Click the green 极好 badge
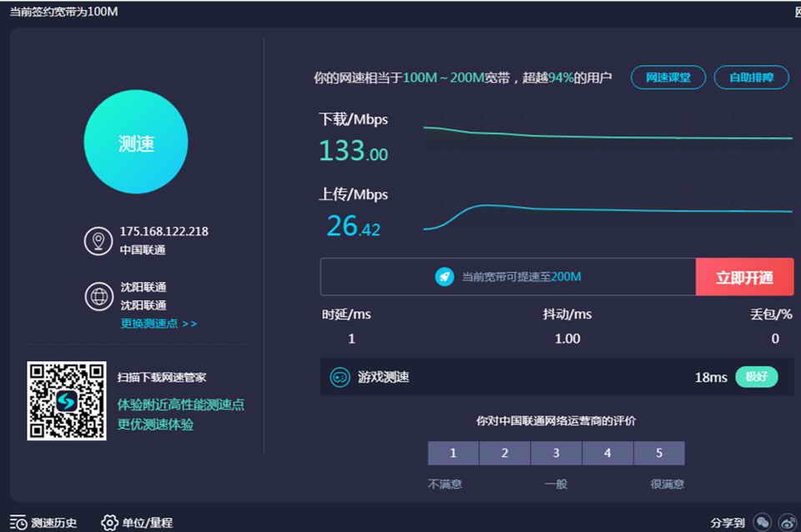This screenshot has width=801, height=532. point(757,377)
